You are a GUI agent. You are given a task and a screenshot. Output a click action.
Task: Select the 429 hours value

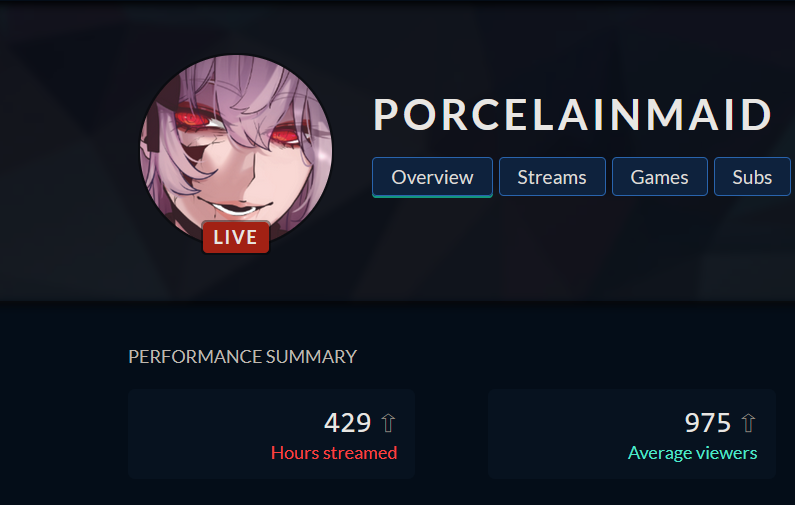click(x=348, y=423)
